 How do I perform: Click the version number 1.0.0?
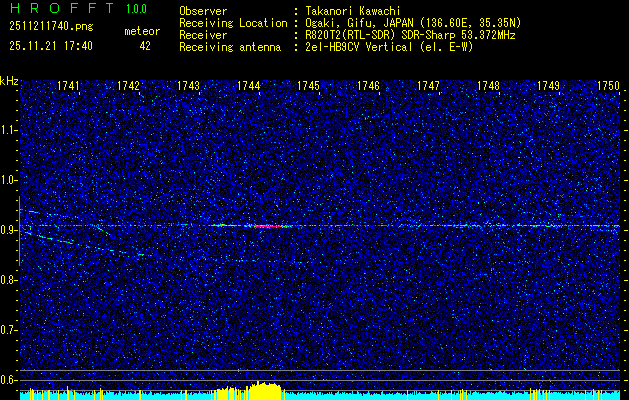pyautogui.click(x=136, y=8)
